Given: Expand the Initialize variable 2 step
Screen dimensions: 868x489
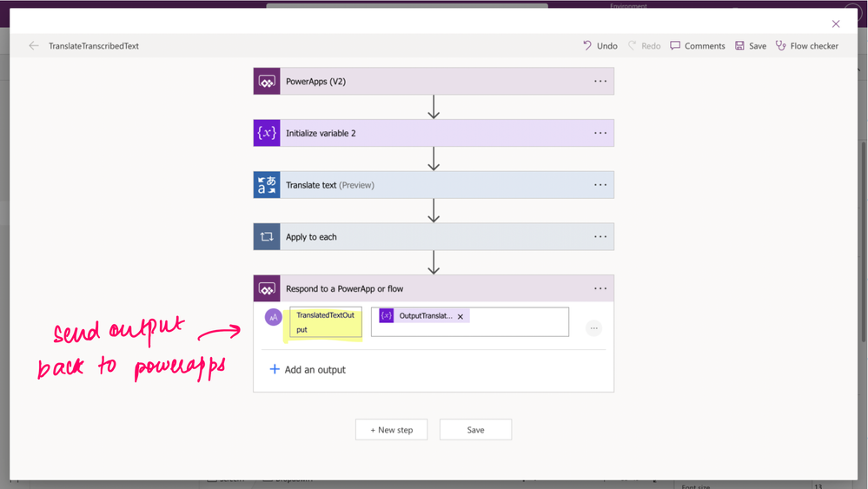Looking at the screenshot, I should pyautogui.click(x=434, y=133).
